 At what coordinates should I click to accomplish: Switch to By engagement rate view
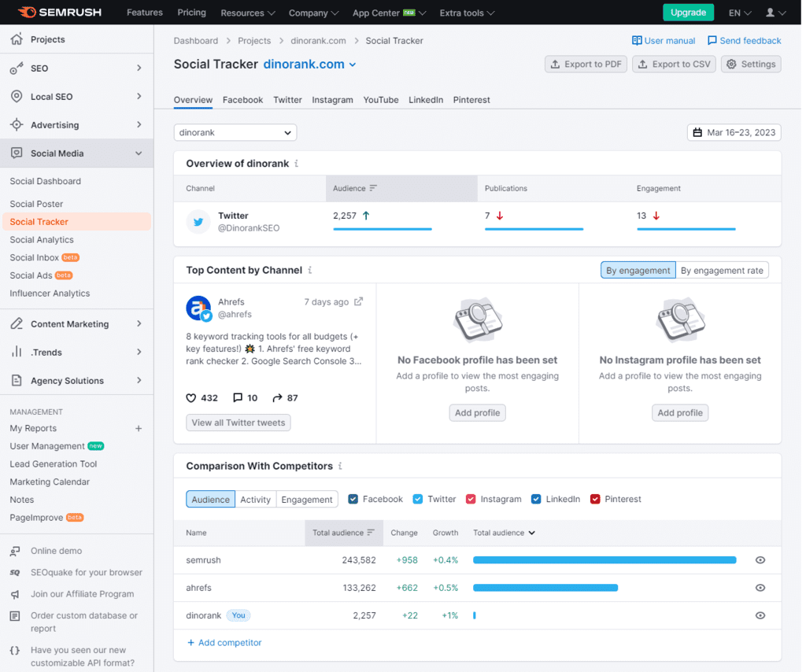point(722,270)
